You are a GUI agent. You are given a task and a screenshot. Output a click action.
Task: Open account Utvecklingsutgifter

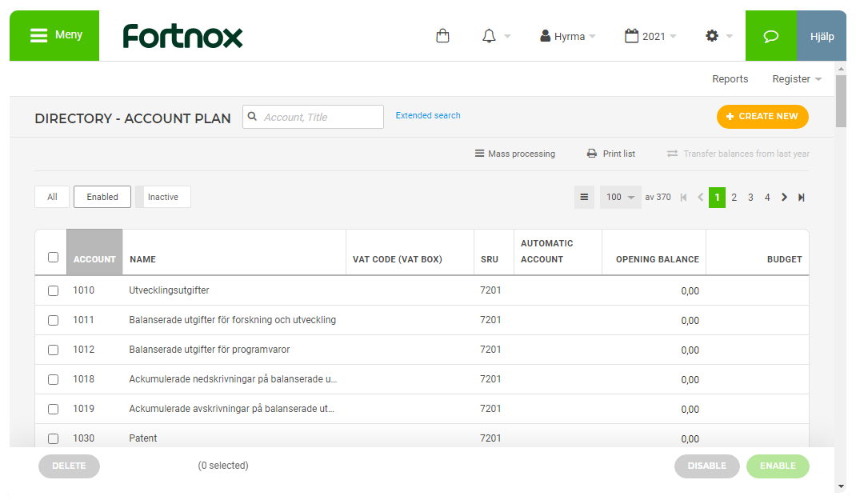[170, 290]
